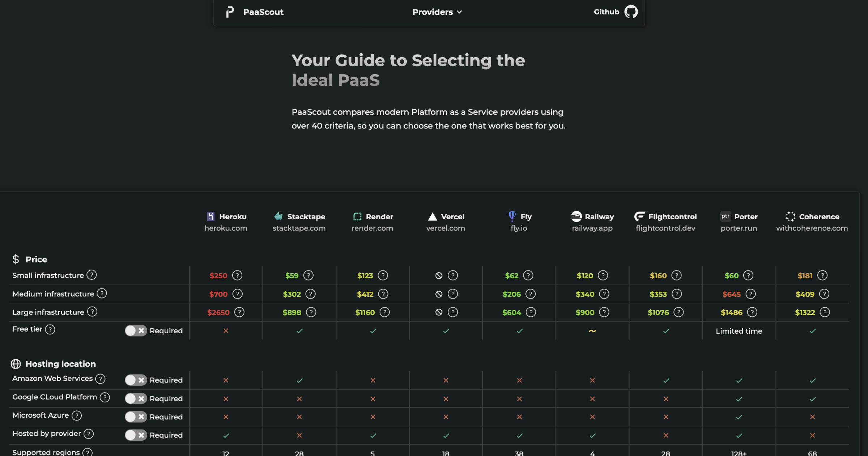868x456 pixels.
Task: Toggle Microsoft Azure Required switch
Action: (136, 417)
